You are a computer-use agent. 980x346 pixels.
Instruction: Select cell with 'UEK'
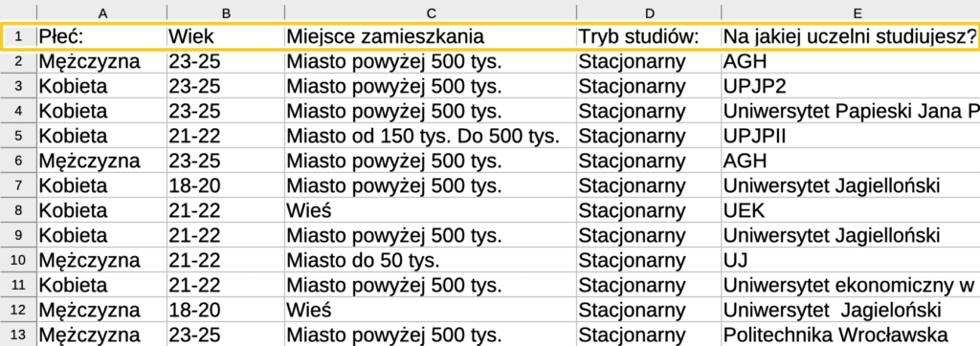click(x=850, y=210)
